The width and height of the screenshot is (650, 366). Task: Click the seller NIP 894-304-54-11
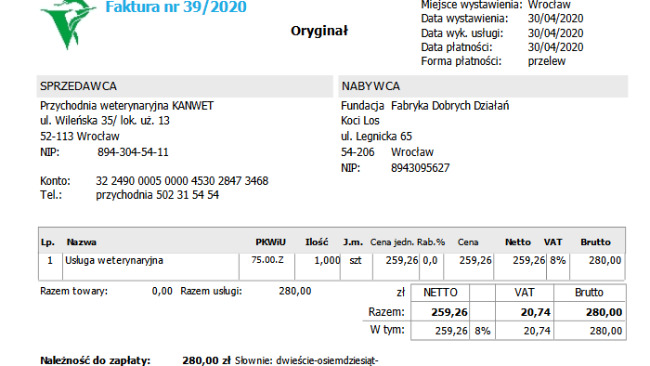point(133,152)
